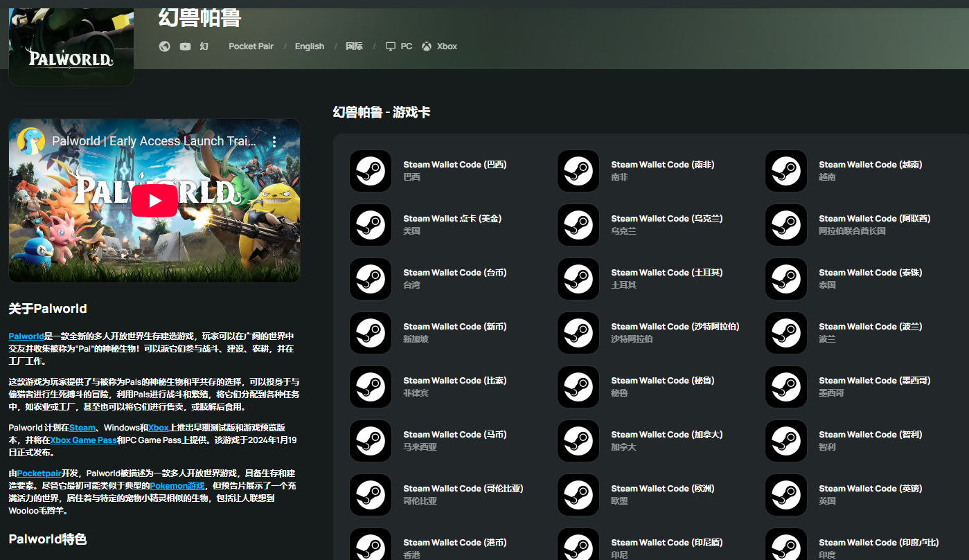The height and width of the screenshot is (560, 969).
Task: Play the Palworld trailer video
Action: point(154,201)
